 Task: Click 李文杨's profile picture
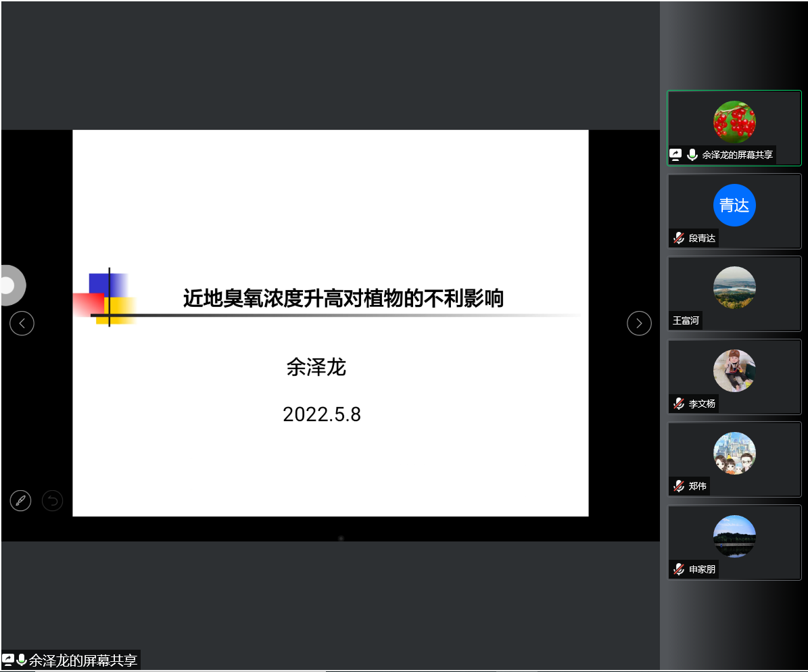[x=734, y=370]
